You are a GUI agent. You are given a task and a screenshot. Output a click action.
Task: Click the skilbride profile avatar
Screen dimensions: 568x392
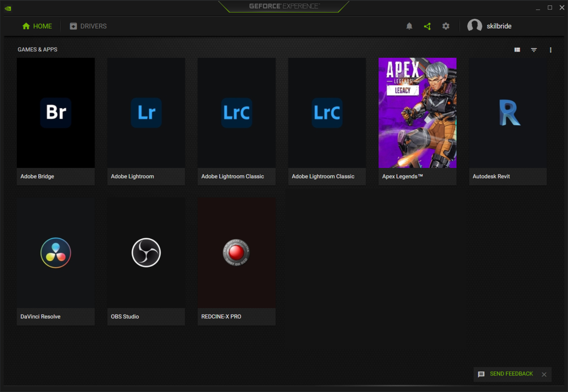click(474, 26)
